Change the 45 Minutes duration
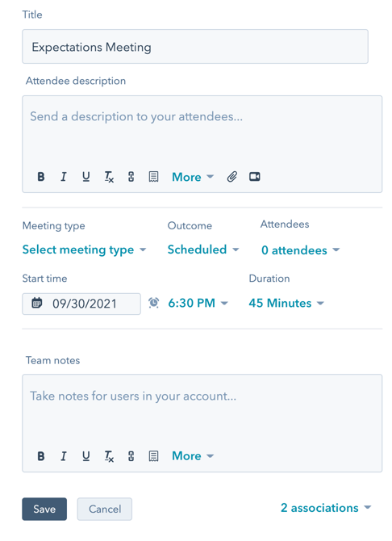Screen dimensions: 392x541 tap(286, 303)
